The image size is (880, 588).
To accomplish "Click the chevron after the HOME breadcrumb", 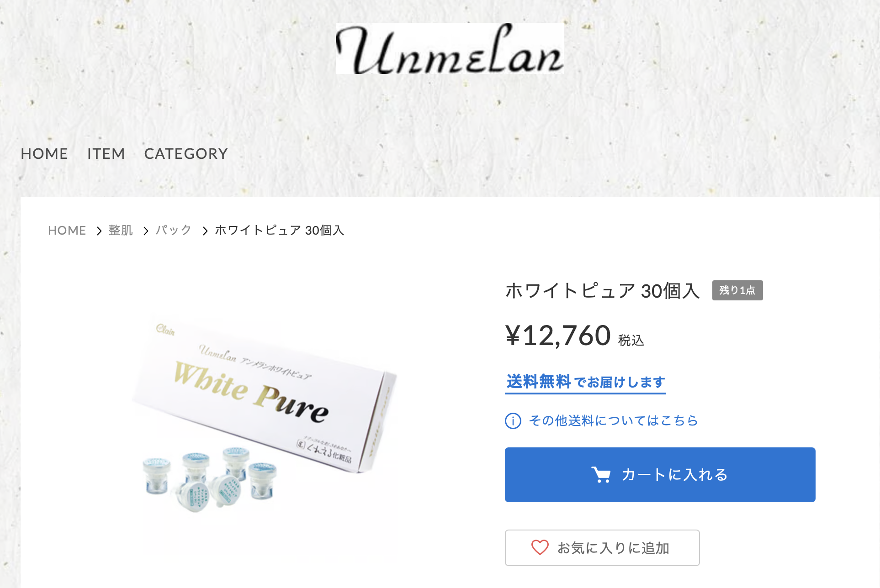I will click(99, 231).
